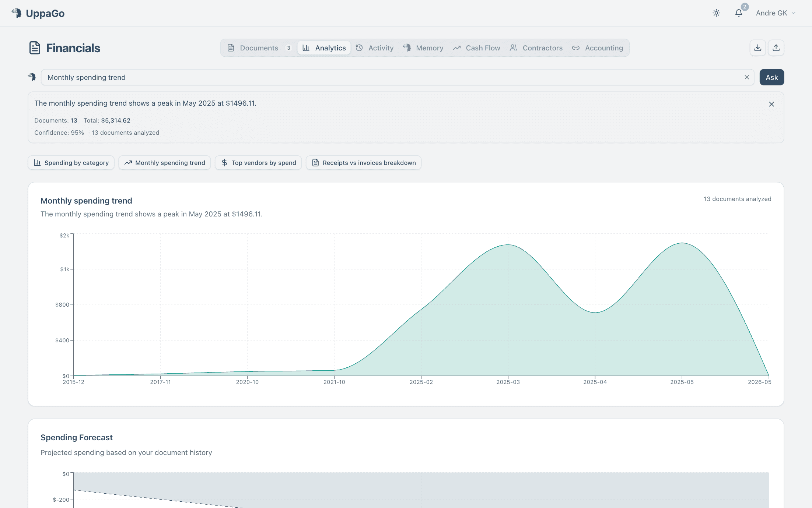Select Top vendors by spend suggestion

click(258, 163)
